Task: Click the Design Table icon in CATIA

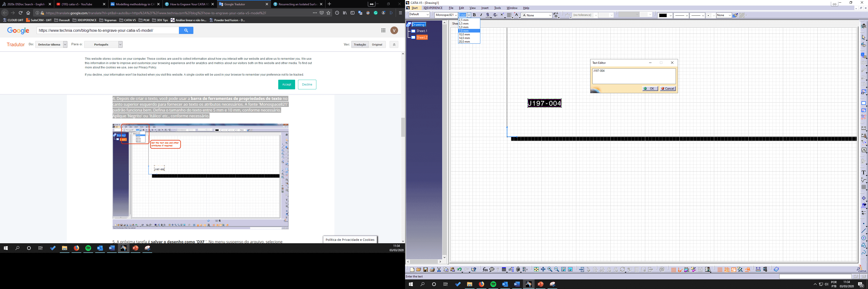Action: point(504,269)
